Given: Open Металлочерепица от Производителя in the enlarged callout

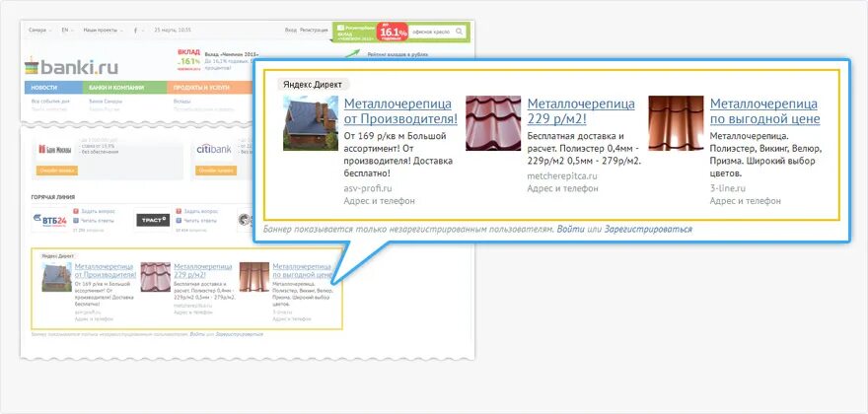Looking at the screenshot, I should [x=400, y=111].
